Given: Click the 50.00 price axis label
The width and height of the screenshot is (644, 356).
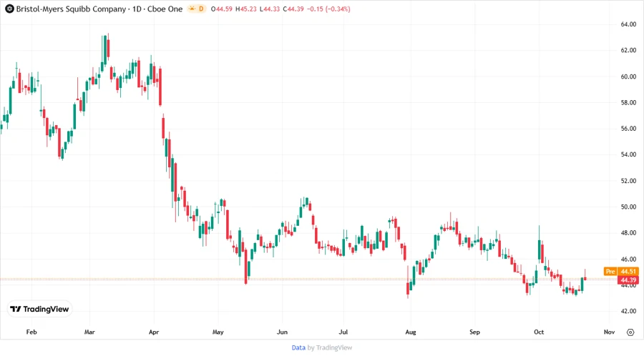Looking at the screenshot, I should click(x=628, y=207).
